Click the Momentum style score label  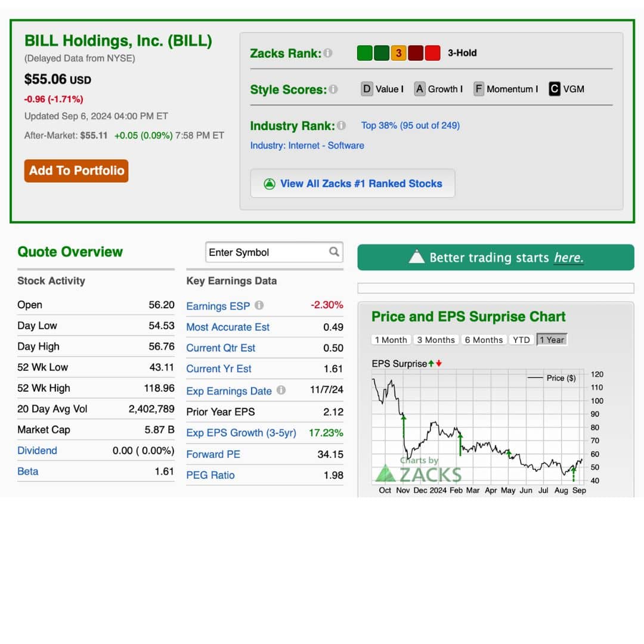coord(510,89)
